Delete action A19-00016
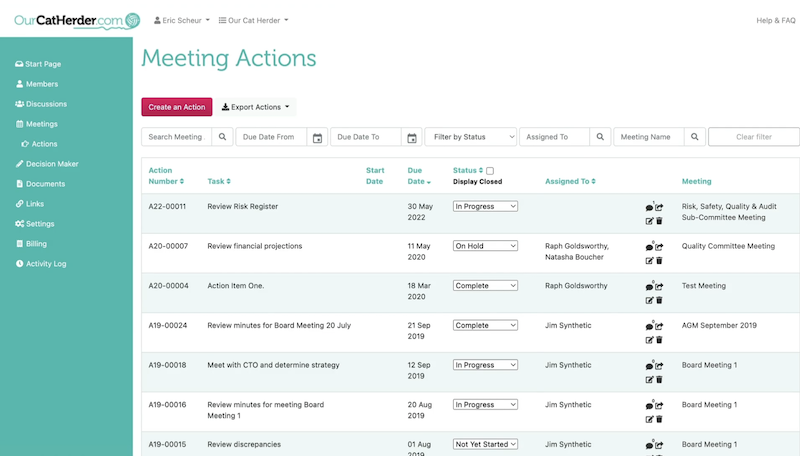 pyautogui.click(x=659, y=419)
